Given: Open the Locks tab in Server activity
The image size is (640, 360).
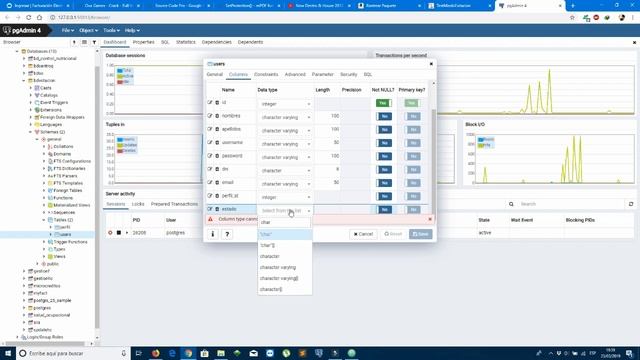Looking at the screenshot, I should [x=138, y=204].
